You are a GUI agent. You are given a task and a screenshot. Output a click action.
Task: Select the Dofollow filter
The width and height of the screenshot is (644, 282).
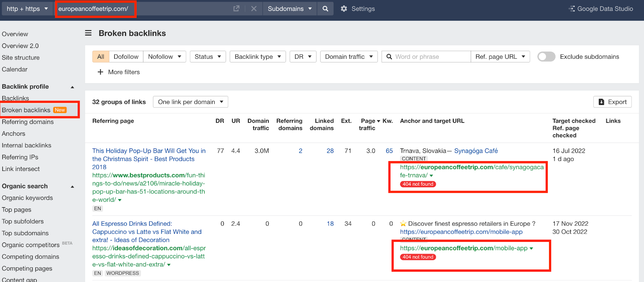tap(126, 57)
